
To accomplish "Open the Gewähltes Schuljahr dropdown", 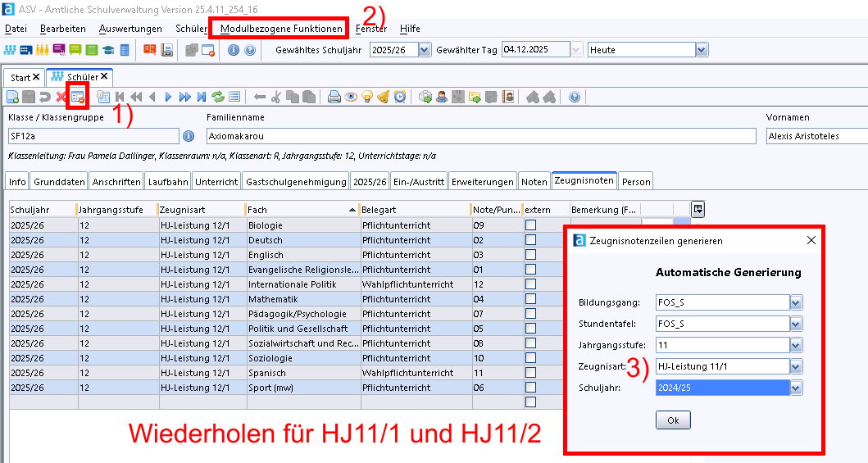I will (x=424, y=50).
